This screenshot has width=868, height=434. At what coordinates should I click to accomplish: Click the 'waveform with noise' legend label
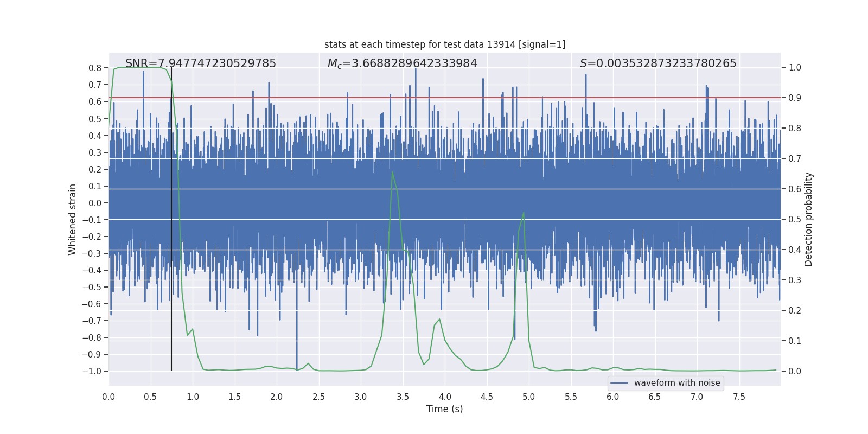point(677,383)
